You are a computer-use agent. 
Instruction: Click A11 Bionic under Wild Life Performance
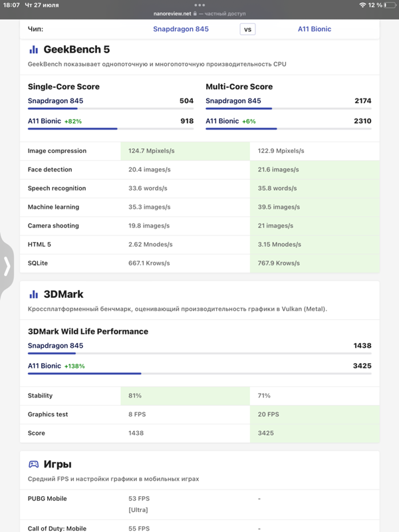pos(45,365)
